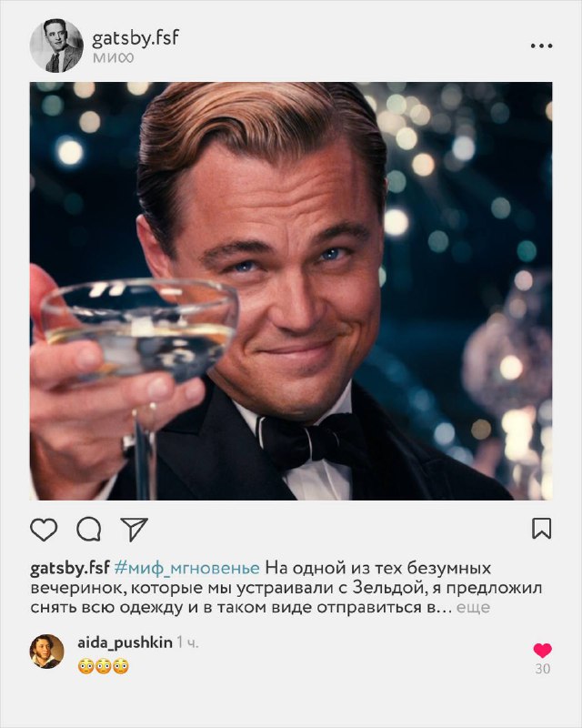Open the aida_pushkin username link

125,642
